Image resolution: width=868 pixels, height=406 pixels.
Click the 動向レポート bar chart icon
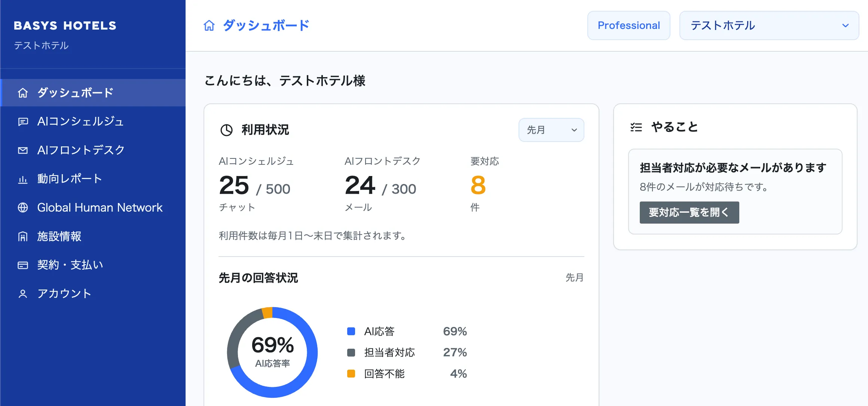click(x=23, y=179)
